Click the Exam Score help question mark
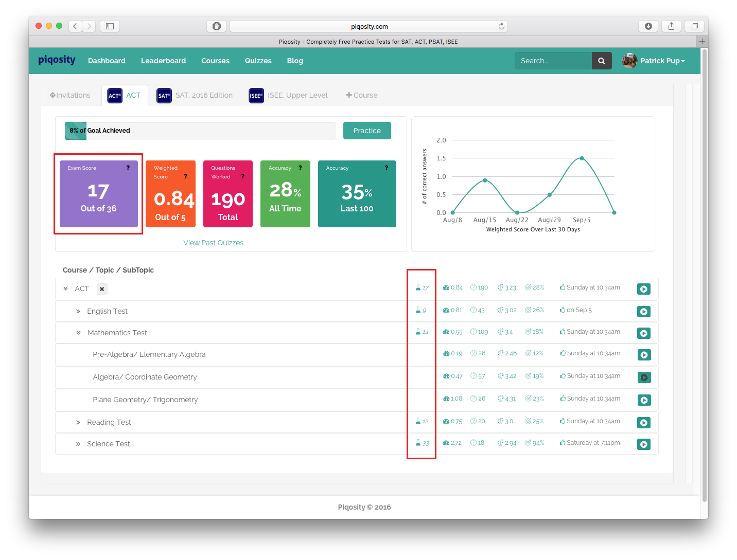Image resolution: width=737 pixels, height=560 pixels. coord(128,168)
